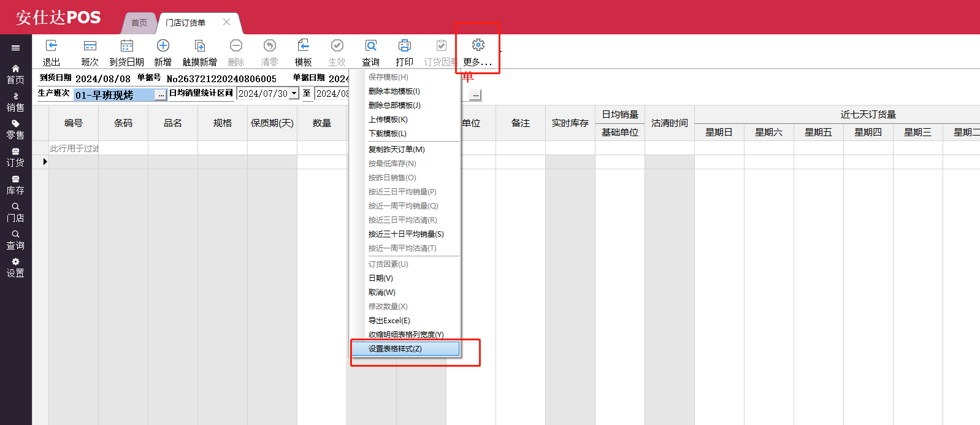Image resolution: width=980 pixels, height=425 pixels.
Task: Click the 此行用于过滤 filter cell
Action: (74, 148)
